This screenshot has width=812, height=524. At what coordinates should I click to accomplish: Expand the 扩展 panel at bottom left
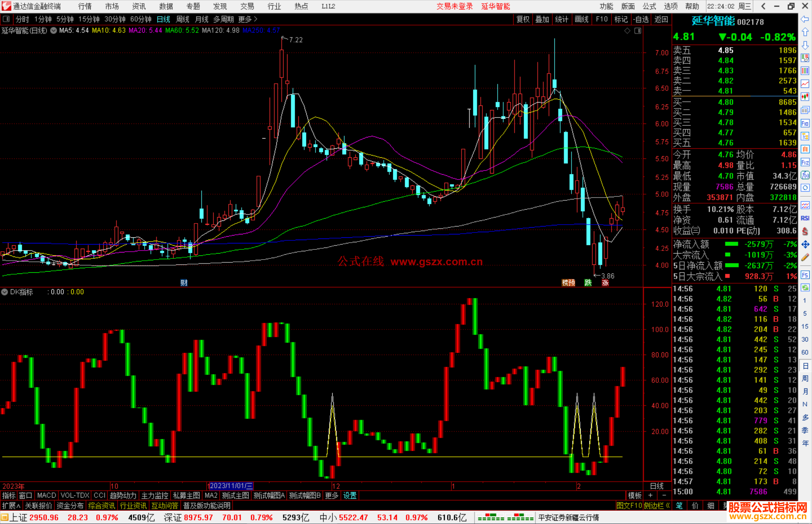click(11, 506)
